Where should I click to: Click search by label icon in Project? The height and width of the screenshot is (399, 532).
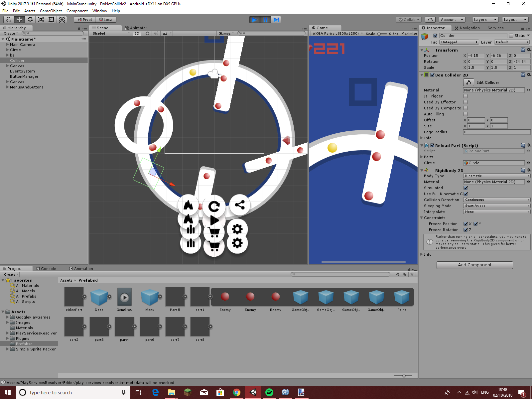tap(405, 274)
